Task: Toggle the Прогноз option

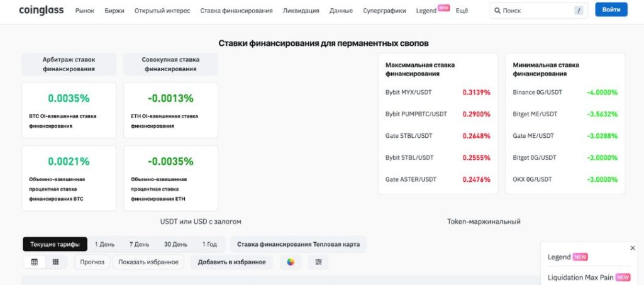Action: [x=92, y=262]
